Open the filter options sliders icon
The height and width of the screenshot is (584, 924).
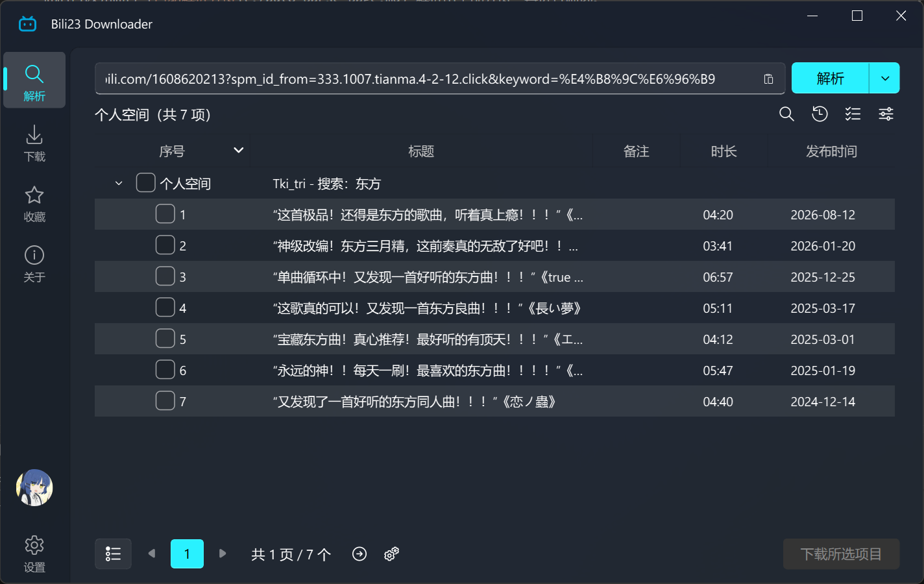coord(886,114)
